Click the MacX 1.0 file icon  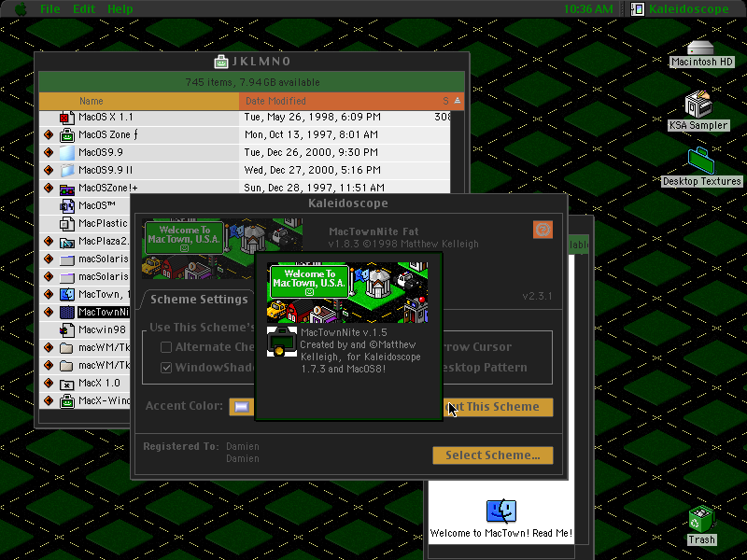tap(66, 384)
